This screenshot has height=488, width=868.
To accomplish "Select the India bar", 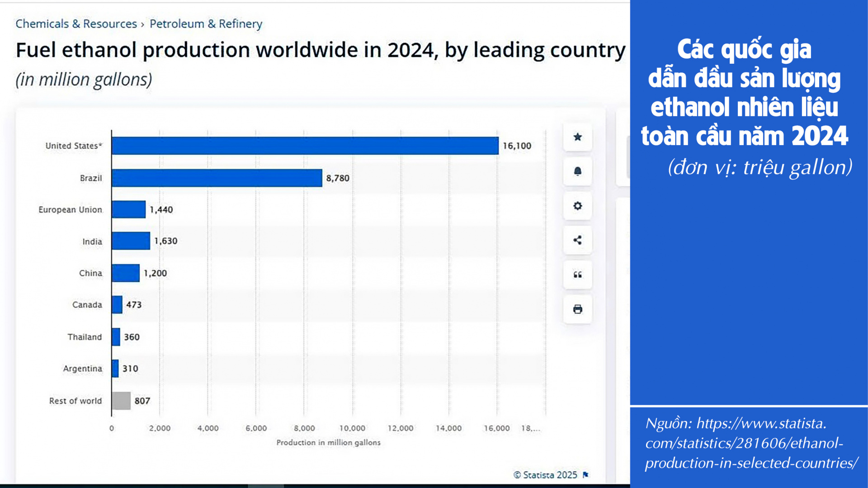I will [x=131, y=241].
